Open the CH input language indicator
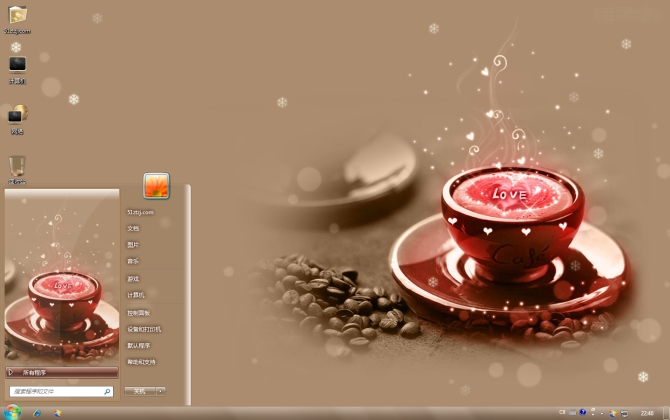 click(x=562, y=413)
